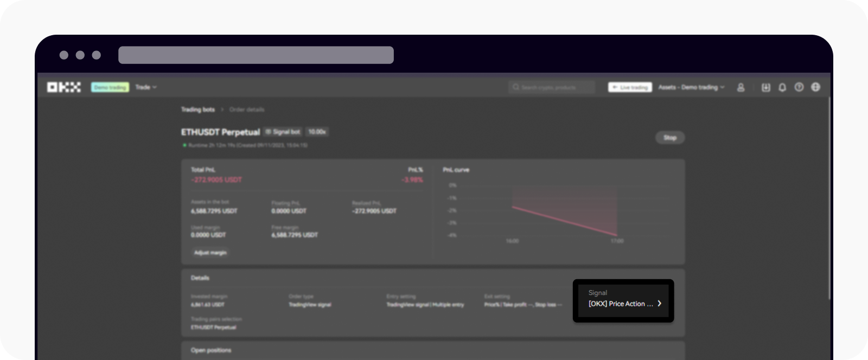This screenshot has width=868, height=360.
Task: Click the Signal bot tag
Action: point(283,132)
